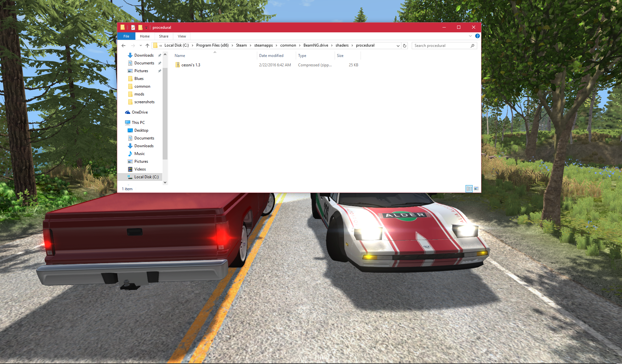Click Pictures icon under This PC

click(130, 161)
